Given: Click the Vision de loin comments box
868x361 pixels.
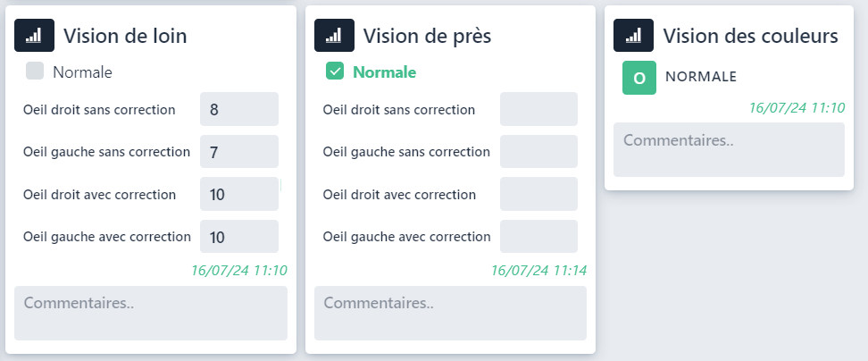Looking at the screenshot, I should pyautogui.click(x=151, y=313).
